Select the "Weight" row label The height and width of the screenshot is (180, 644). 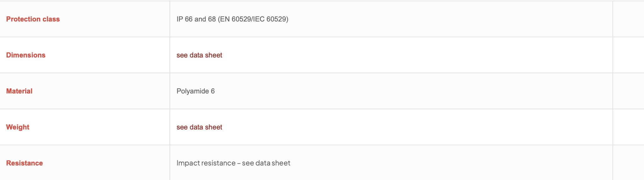tap(18, 127)
